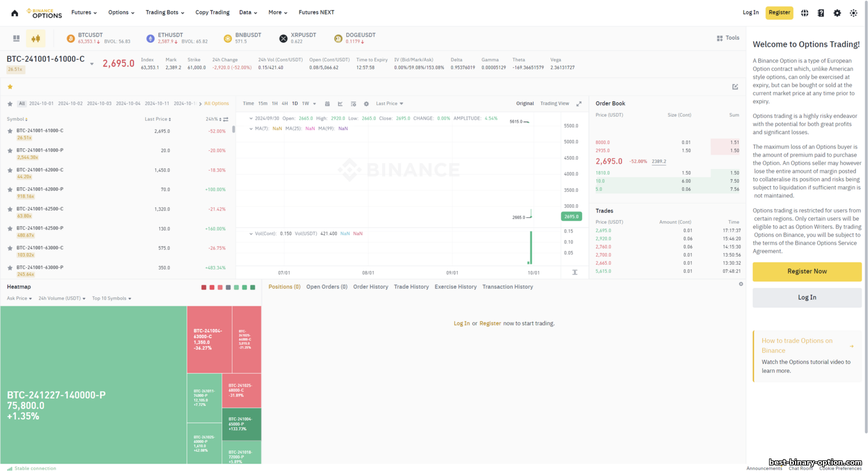Open the Exercise History tab
This screenshot has width=868, height=473.
455,287
